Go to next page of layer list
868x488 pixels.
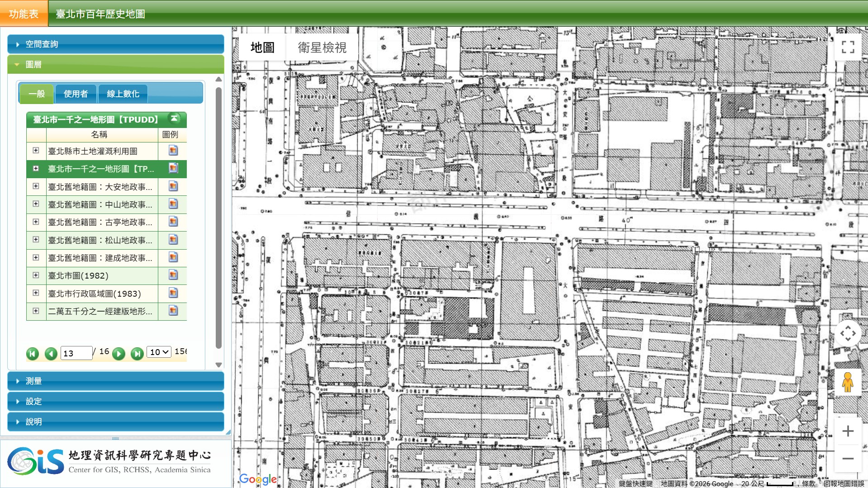coord(119,353)
